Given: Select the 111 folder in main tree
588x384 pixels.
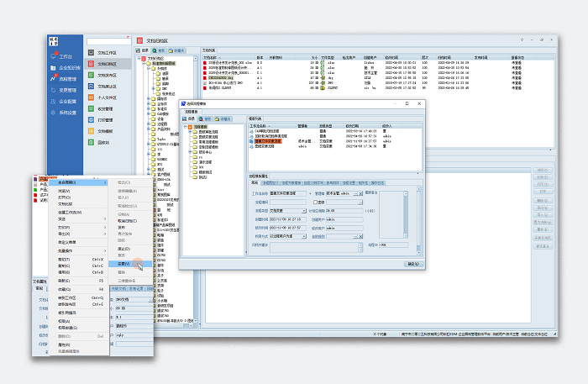Looking at the screenshot, I should click(160, 150).
